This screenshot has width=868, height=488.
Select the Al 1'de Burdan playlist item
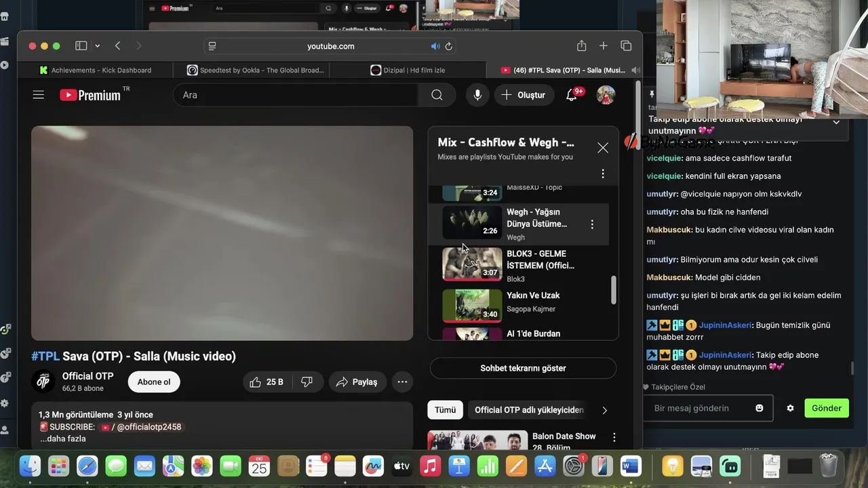coord(519,333)
